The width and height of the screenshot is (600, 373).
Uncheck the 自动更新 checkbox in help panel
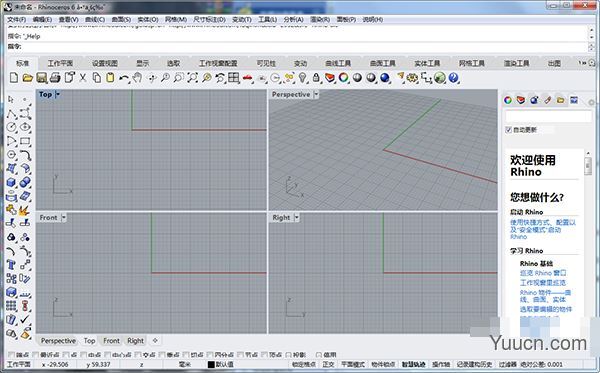click(509, 130)
